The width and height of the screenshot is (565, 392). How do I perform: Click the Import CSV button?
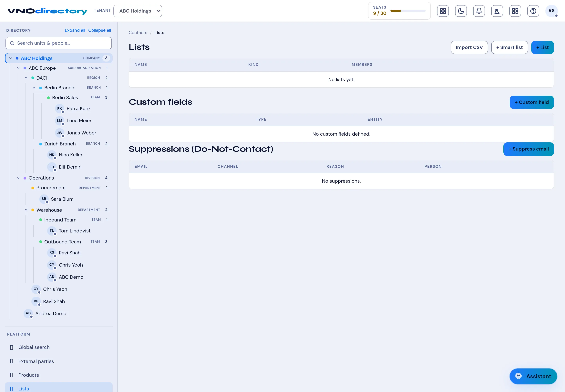pos(469,47)
